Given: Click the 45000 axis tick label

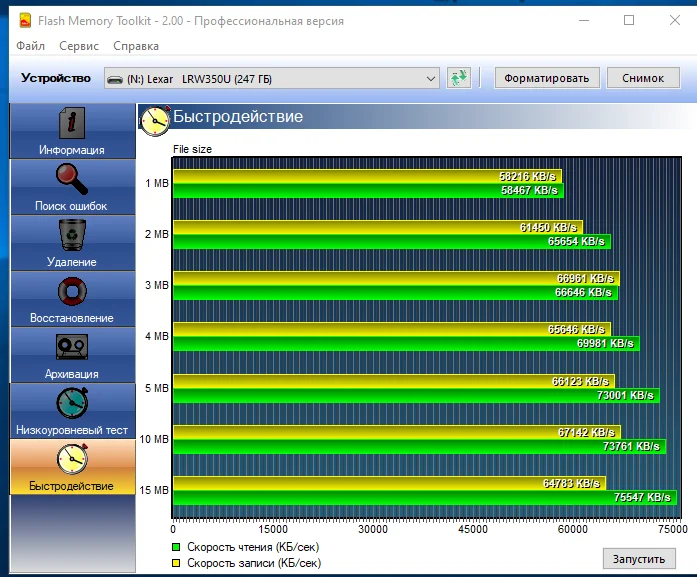Looking at the screenshot, I should tap(473, 529).
